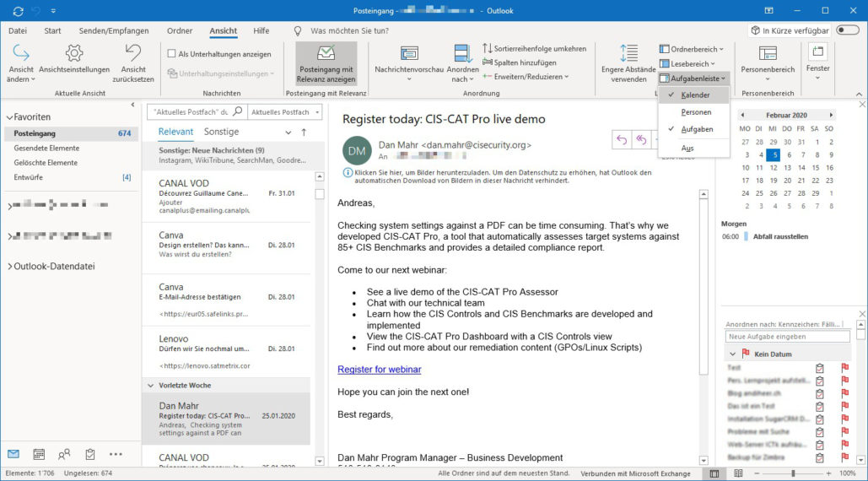This screenshot has height=481, width=868.
Task: Open Erweitern/Reduzieren dropdown
Action: [x=526, y=77]
